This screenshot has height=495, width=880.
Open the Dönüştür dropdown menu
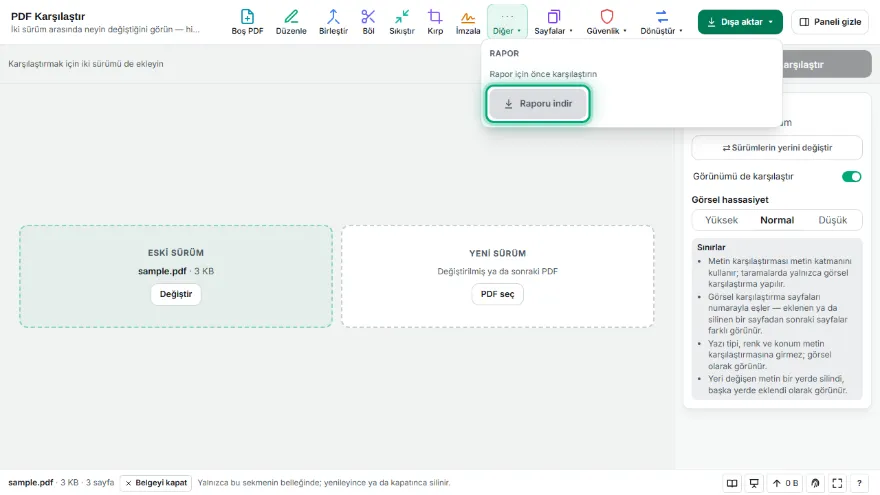(x=662, y=22)
